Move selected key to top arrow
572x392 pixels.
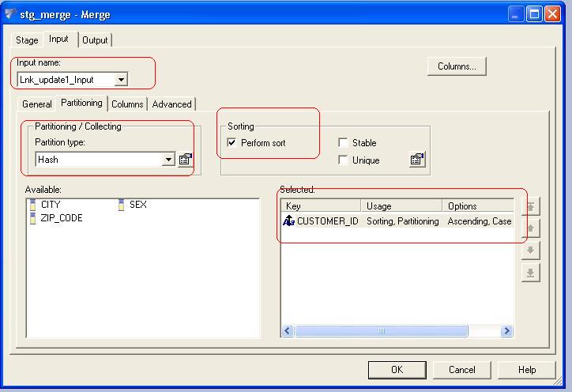pos(531,206)
